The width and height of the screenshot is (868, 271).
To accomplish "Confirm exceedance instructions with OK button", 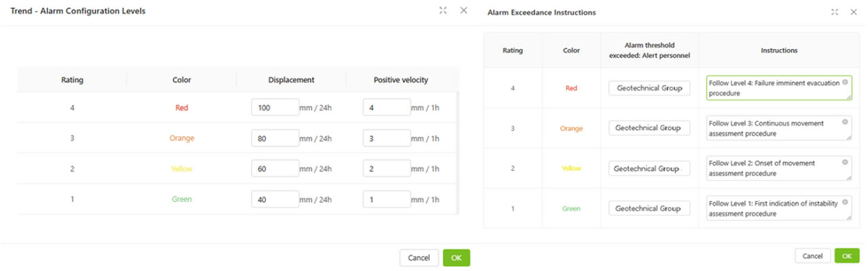I will [847, 256].
